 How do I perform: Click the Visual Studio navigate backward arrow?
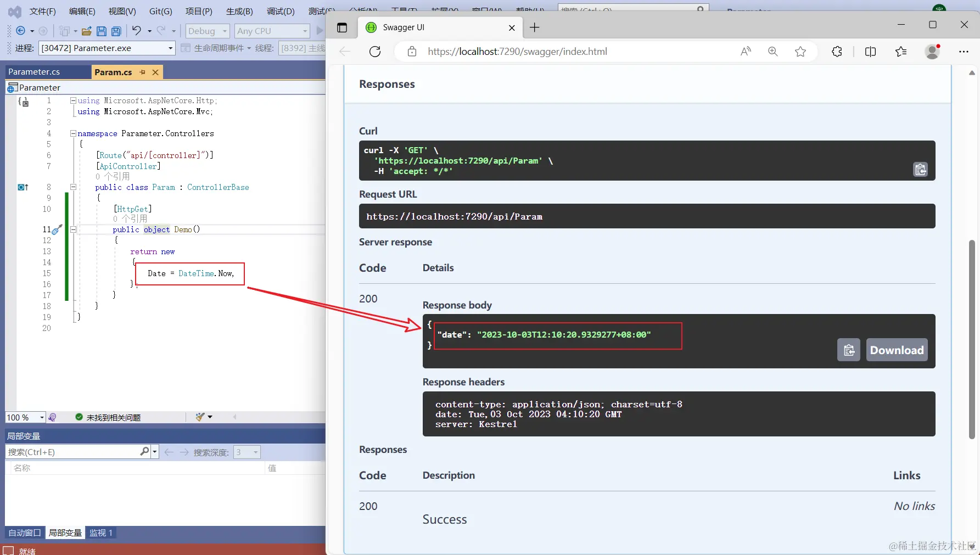tap(21, 31)
